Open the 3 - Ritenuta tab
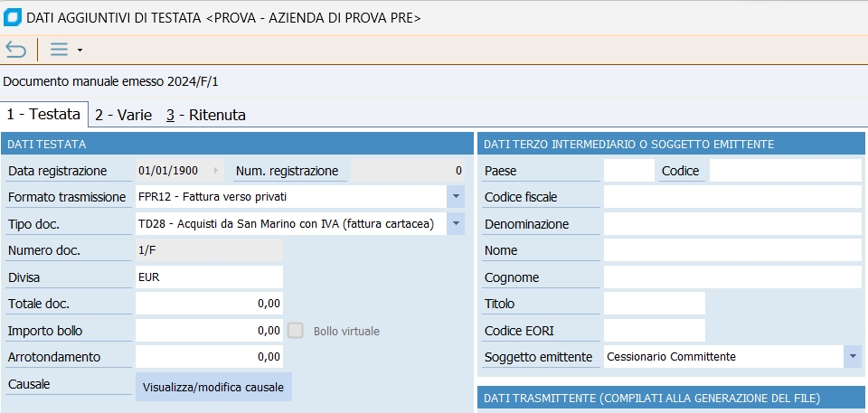The image size is (868, 413). click(205, 115)
